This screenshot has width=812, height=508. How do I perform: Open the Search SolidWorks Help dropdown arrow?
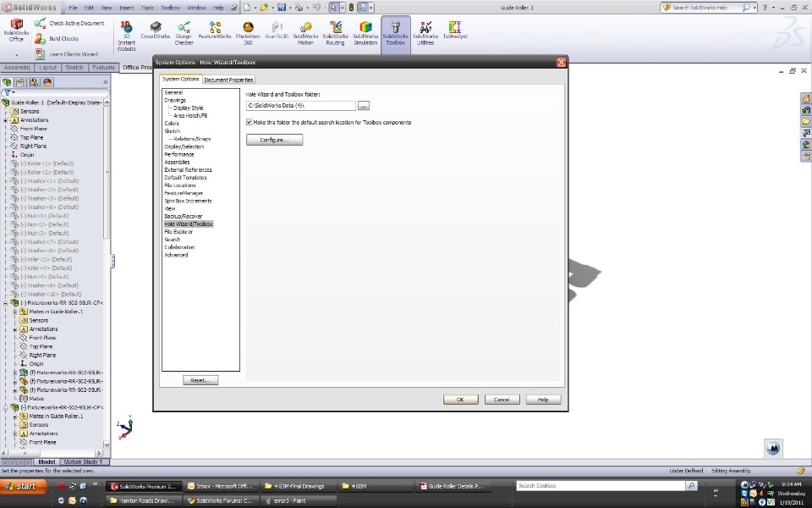754,8
